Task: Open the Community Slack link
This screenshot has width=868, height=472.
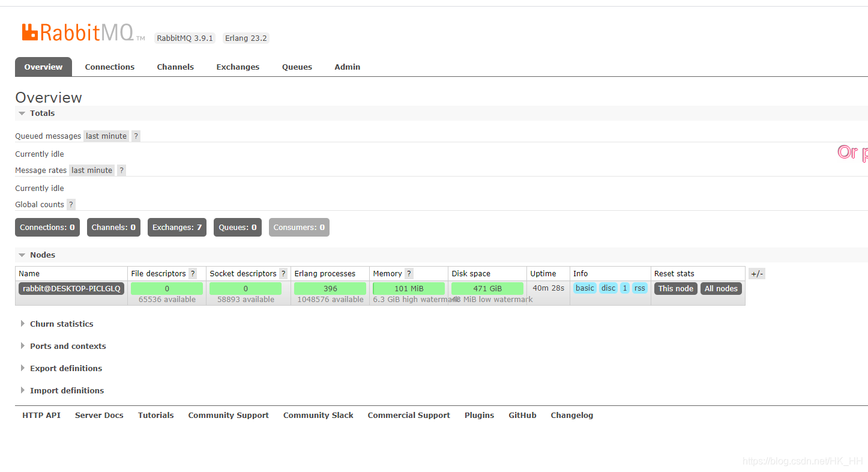Action: pos(318,415)
